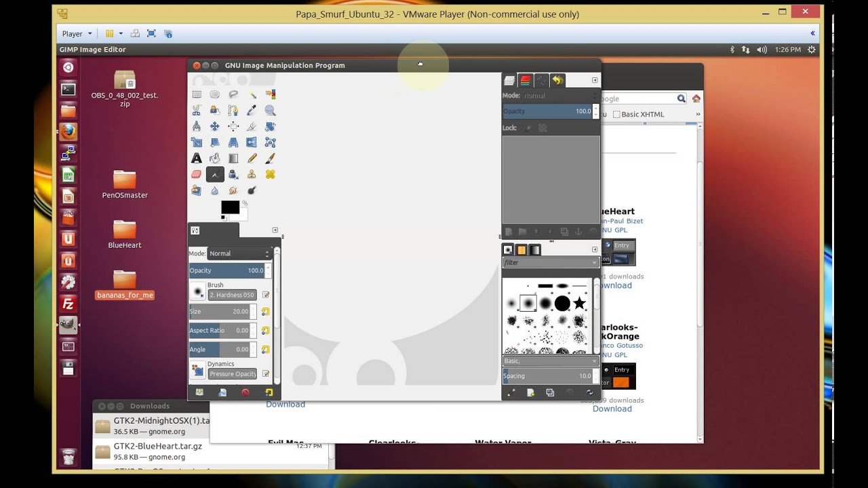Click the black foreground color swatch
The image size is (868, 488).
(229, 207)
